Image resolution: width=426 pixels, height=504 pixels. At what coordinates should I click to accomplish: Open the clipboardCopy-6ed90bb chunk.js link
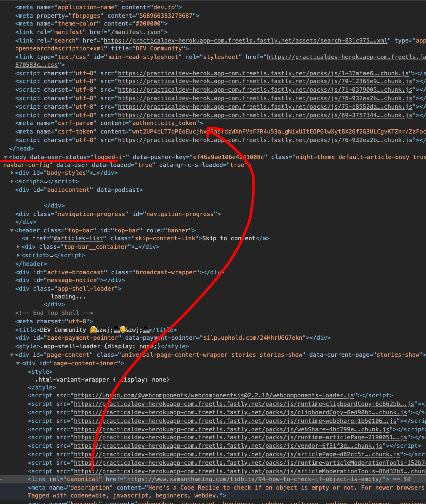(240, 412)
